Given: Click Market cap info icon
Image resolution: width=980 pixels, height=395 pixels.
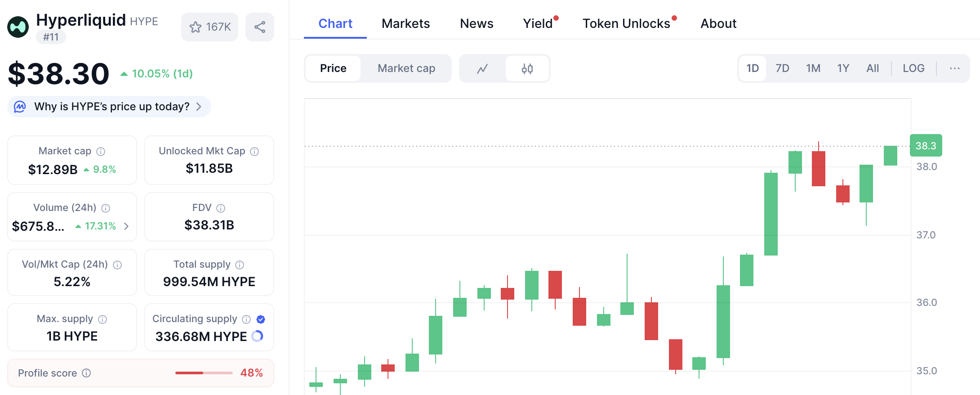Looking at the screenshot, I should click(x=101, y=152).
